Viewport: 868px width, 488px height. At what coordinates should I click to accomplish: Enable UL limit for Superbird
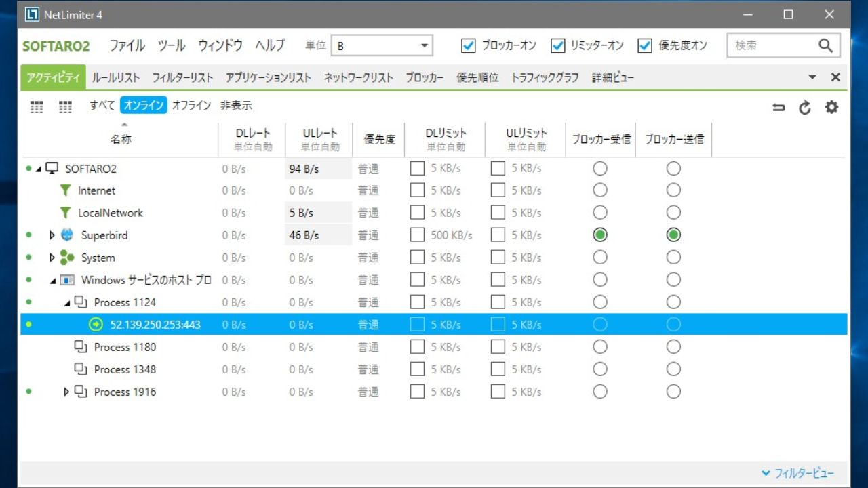tap(498, 235)
